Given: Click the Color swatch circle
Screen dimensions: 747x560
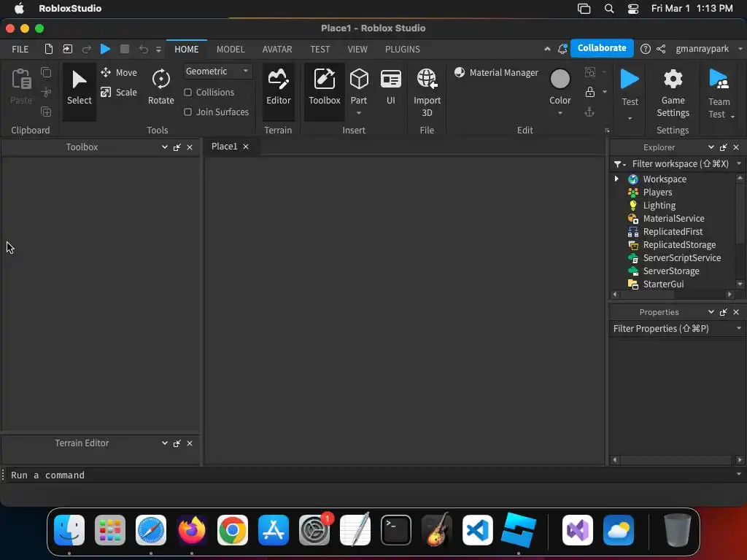Looking at the screenshot, I should pyautogui.click(x=560, y=79).
